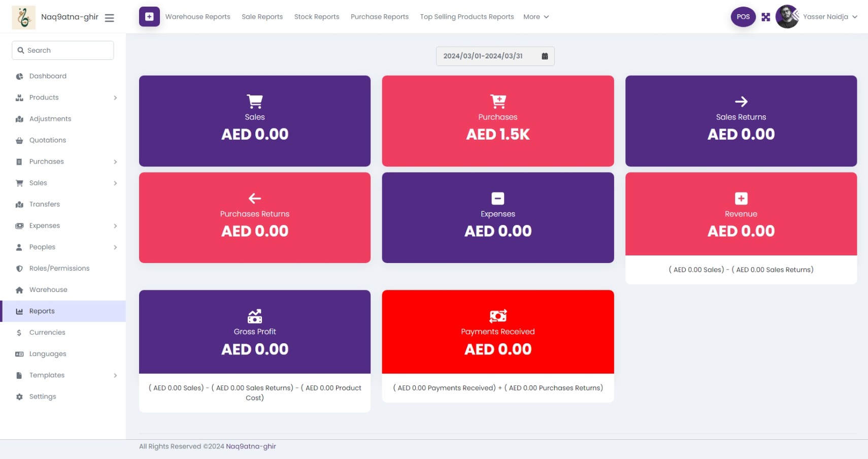Open the POS button
The height and width of the screenshot is (459, 868).
click(743, 17)
